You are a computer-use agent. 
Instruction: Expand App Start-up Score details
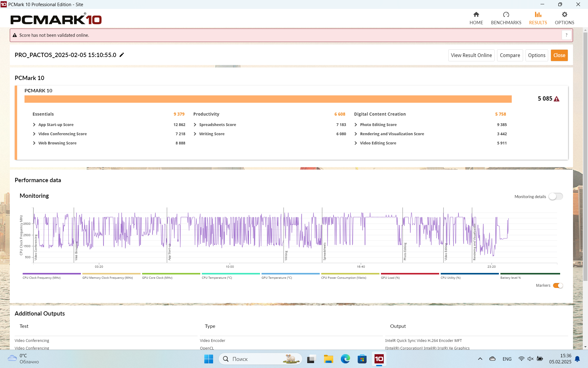[x=34, y=125]
